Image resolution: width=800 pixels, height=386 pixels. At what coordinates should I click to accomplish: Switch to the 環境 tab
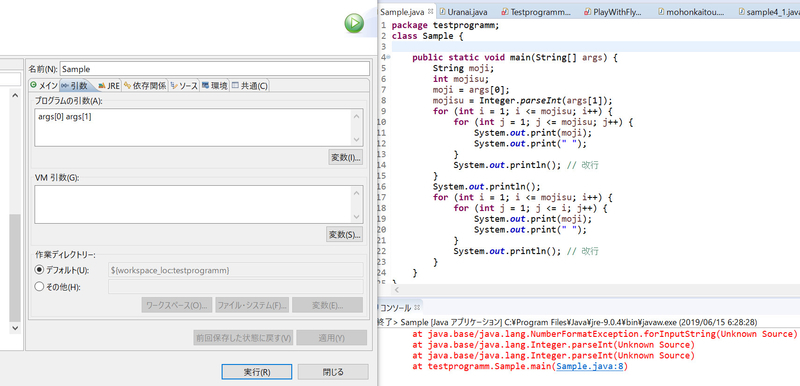[x=214, y=86]
